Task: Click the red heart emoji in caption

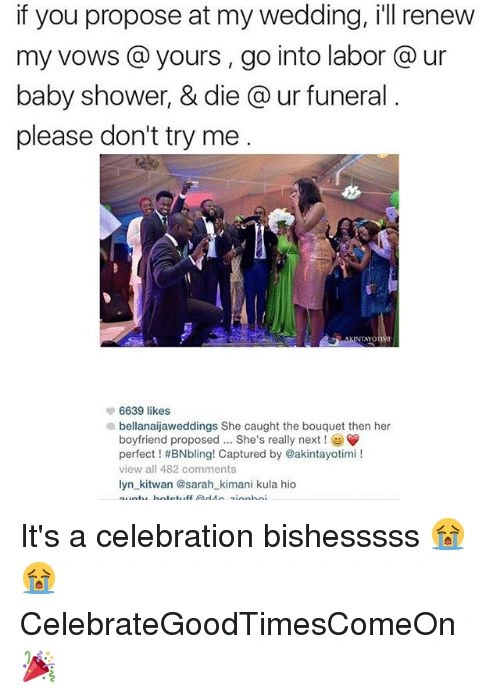Action: [x=352, y=440]
